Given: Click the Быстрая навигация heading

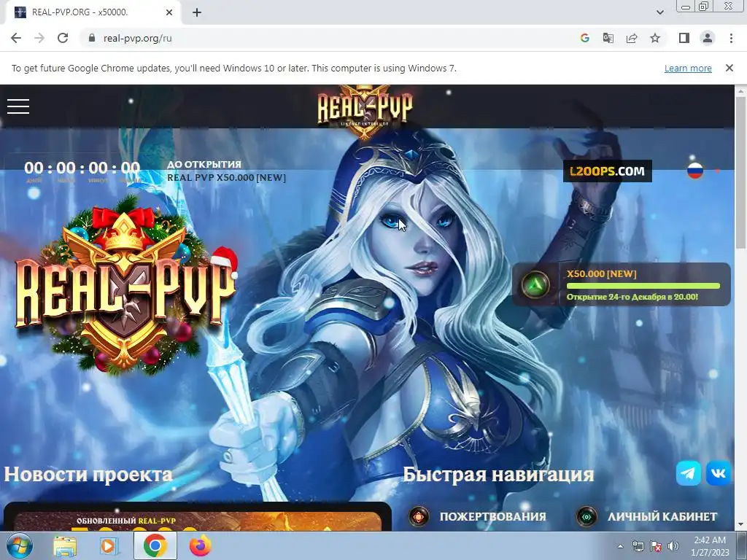Looking at the screenshot, I should [x=498, y=474].
